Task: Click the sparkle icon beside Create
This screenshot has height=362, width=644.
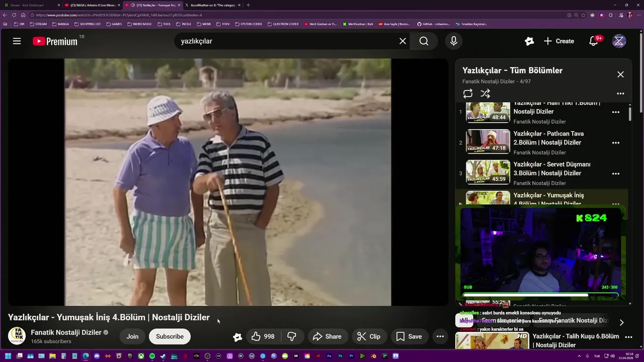Action: [529, 41]
